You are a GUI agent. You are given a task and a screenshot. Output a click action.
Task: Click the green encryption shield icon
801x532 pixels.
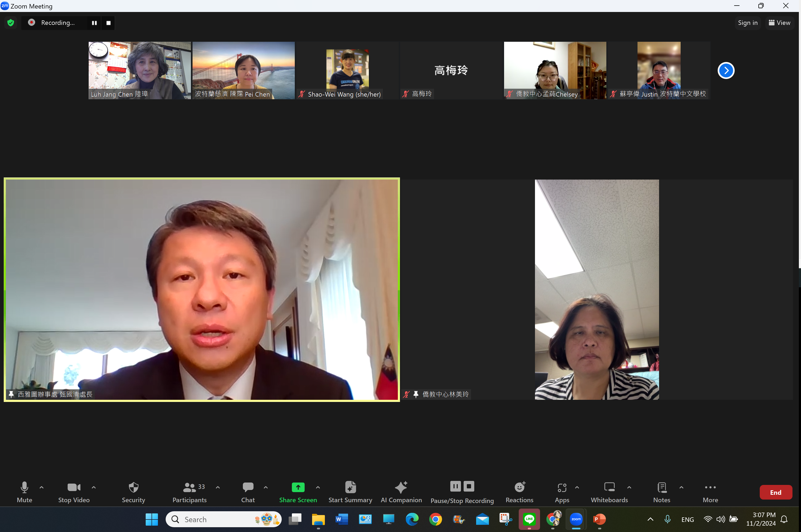coord(11,23)
